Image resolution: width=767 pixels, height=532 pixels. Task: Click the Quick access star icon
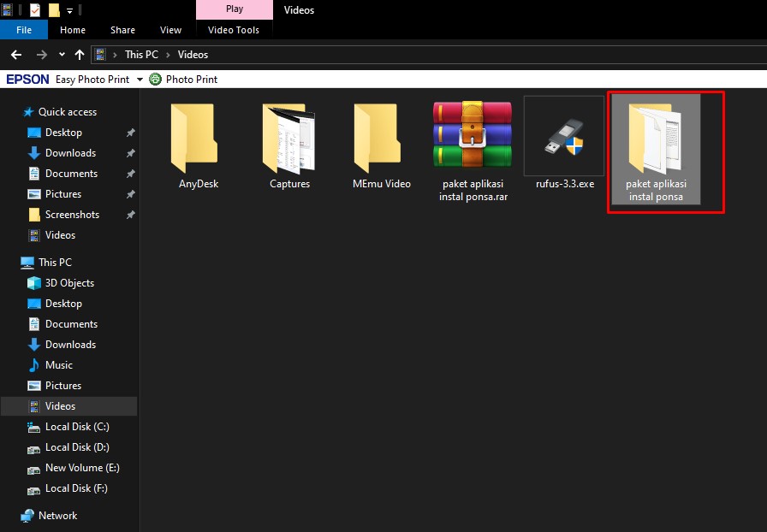point(28,112)
